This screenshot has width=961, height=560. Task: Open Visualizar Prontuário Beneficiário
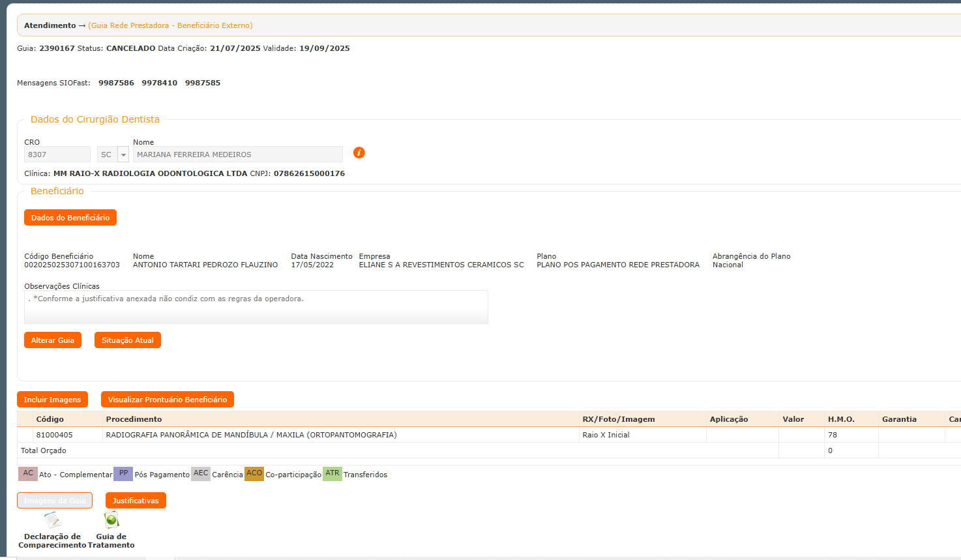click(168, 400)
